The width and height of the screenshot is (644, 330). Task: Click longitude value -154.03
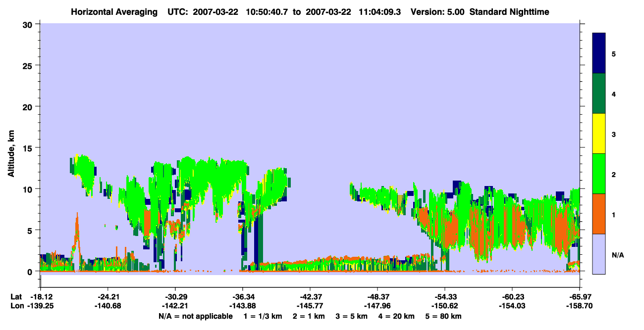(512, 306)
